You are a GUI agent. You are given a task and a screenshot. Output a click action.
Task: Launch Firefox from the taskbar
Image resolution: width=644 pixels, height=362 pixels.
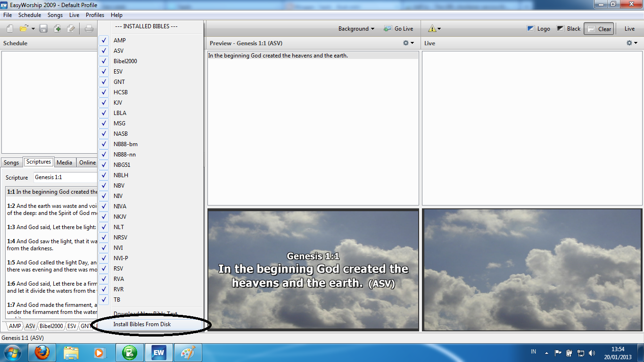point(42,353)
